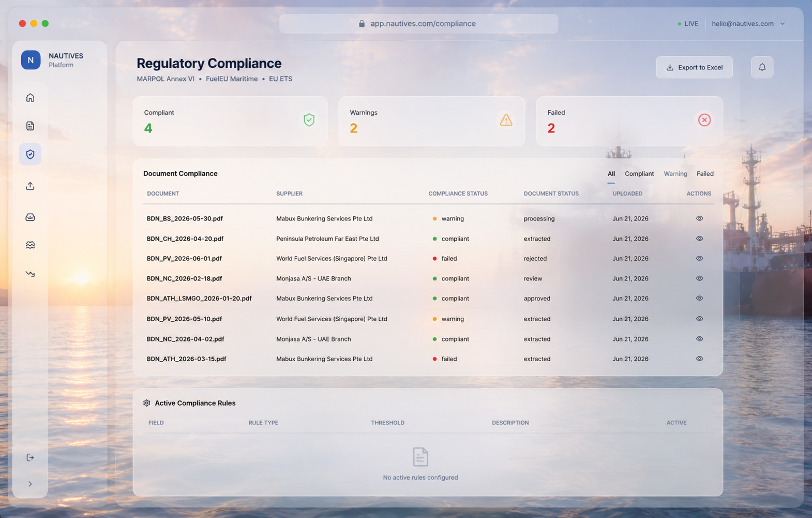Open the downward trend sidebar icon
This screenshot has height=518, width=812.
pos(30,274)
